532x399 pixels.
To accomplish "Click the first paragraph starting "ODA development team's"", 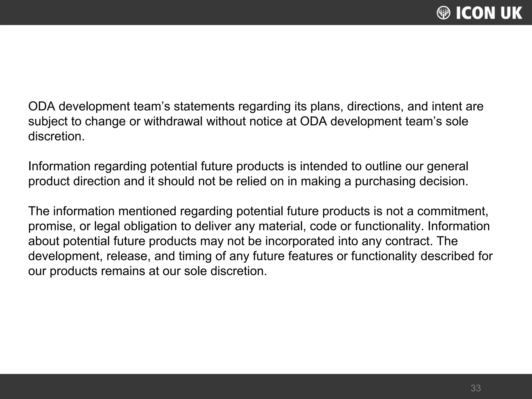I will click(x=256, y=121).
